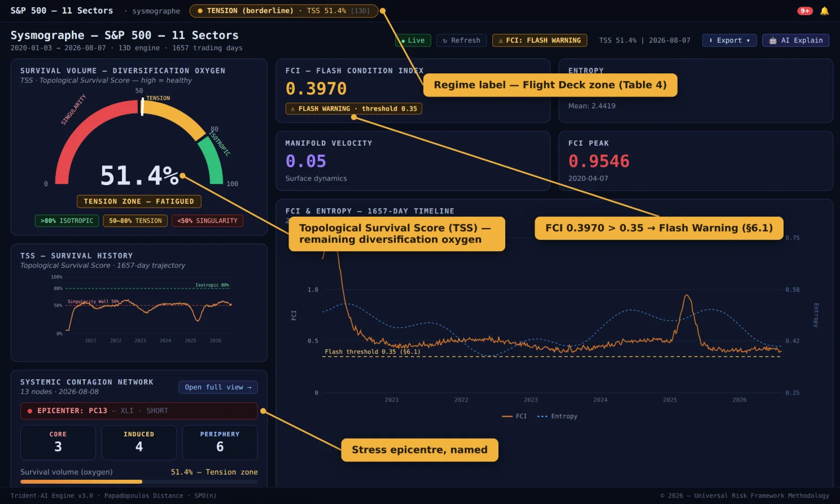
Task: Click the Isotropic 80% line label
Action: point(212,285)
